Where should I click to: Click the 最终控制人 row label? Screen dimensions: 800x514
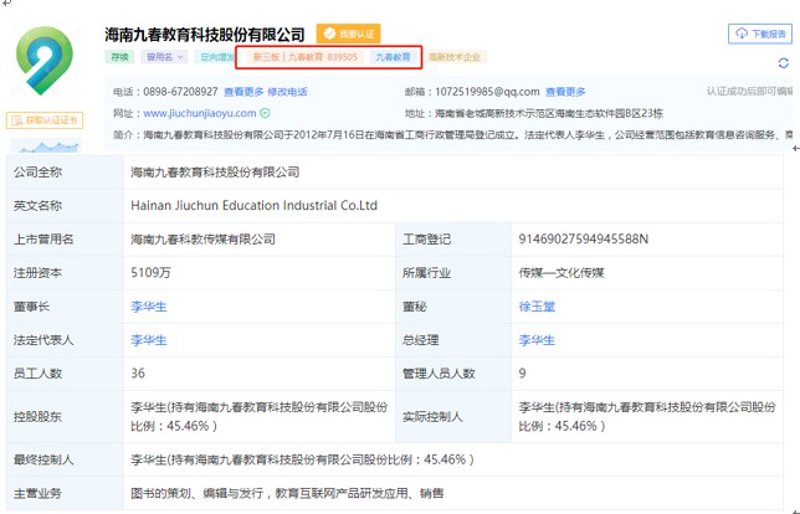(43, 460)
